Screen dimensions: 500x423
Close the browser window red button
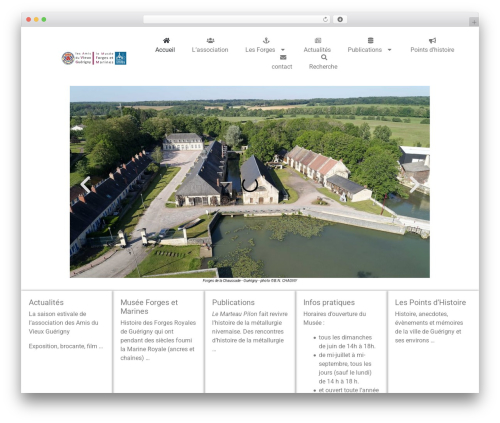(x=29, y=19)
